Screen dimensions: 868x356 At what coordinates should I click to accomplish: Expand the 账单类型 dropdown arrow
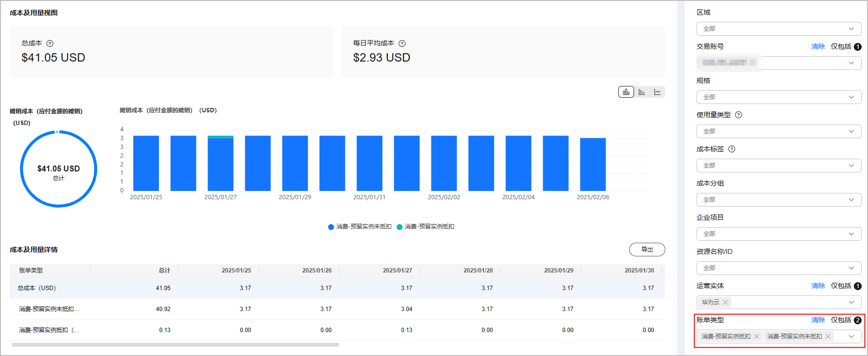(x=851, y=336)
